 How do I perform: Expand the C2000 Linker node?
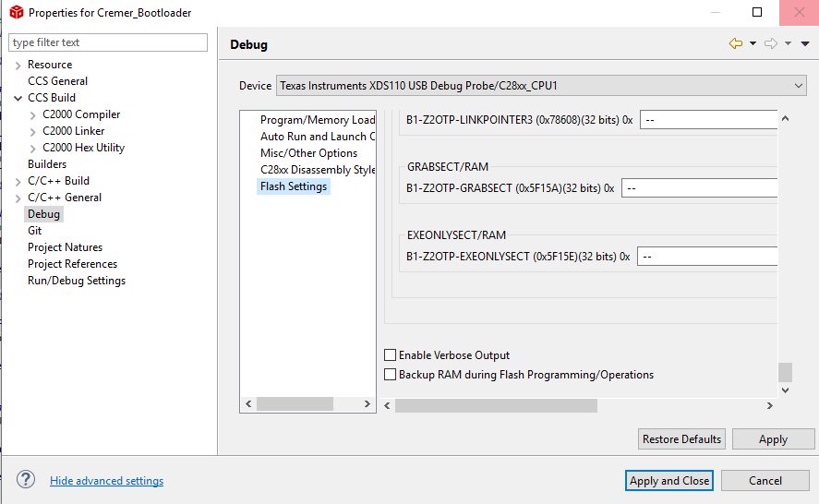click(x=33, y=132)
